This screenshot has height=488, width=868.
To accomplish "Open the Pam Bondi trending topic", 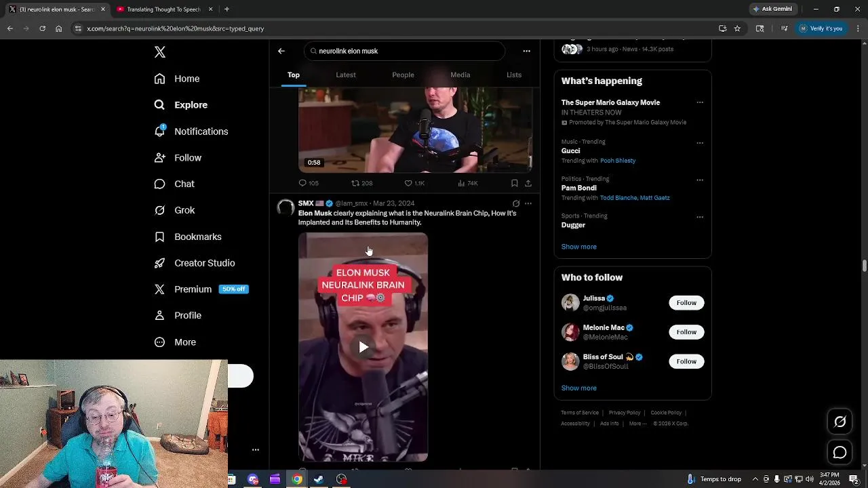I will pos(579,188).
